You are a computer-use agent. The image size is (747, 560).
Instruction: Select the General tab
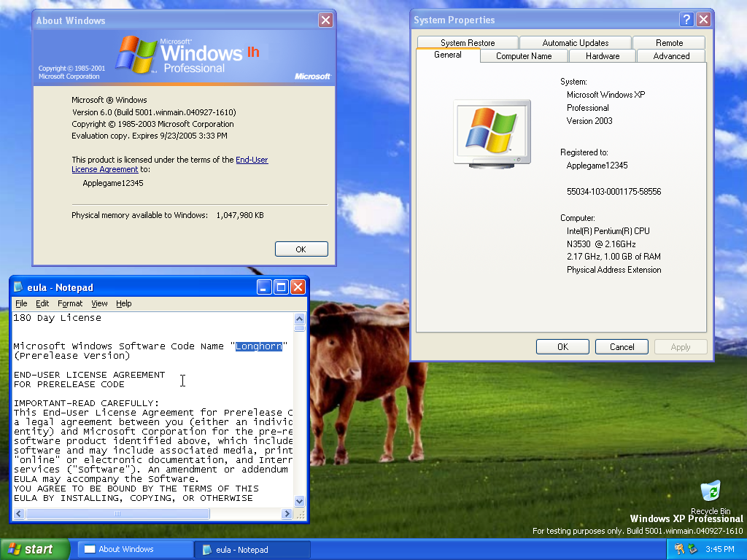coord(448,55)
